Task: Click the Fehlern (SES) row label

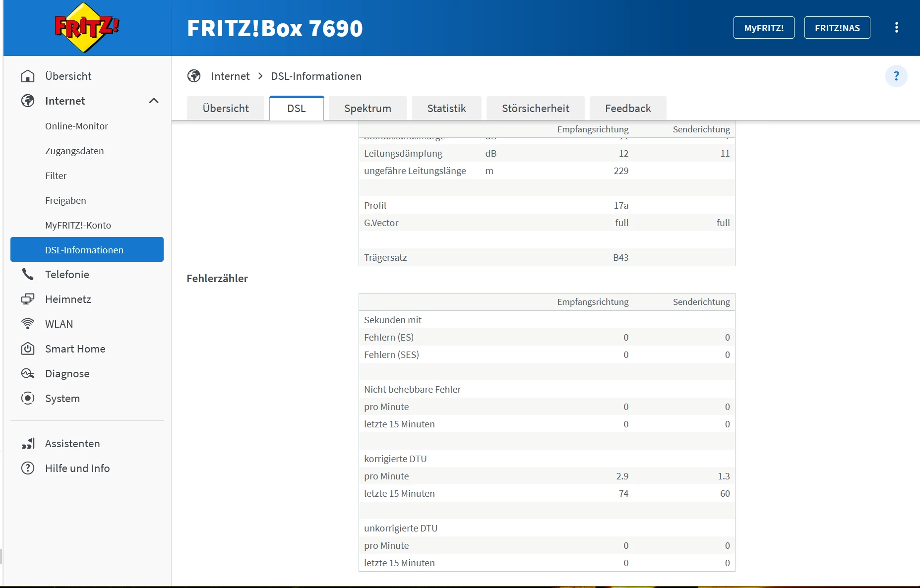Action: [391, 354]
